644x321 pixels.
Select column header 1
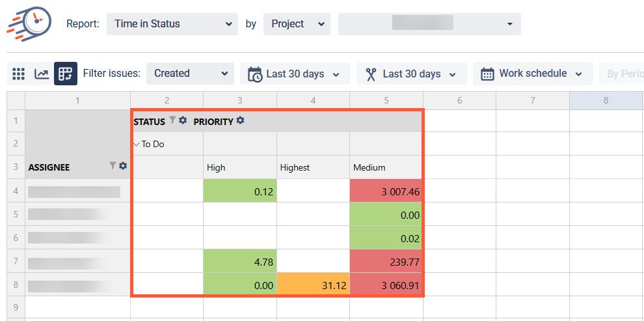coord(77,100)
